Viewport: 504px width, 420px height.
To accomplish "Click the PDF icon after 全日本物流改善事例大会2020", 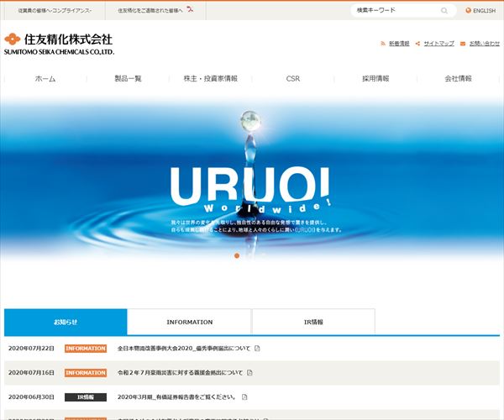I will point(258,348).
